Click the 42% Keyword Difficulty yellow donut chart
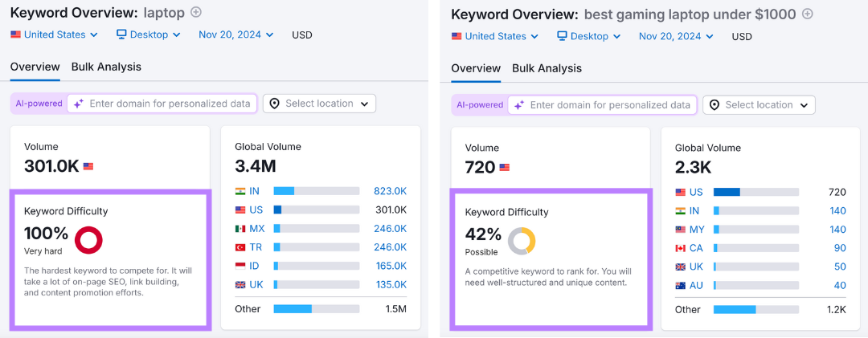This screenshot has width=868, height=338. click(x=522, y=241)
